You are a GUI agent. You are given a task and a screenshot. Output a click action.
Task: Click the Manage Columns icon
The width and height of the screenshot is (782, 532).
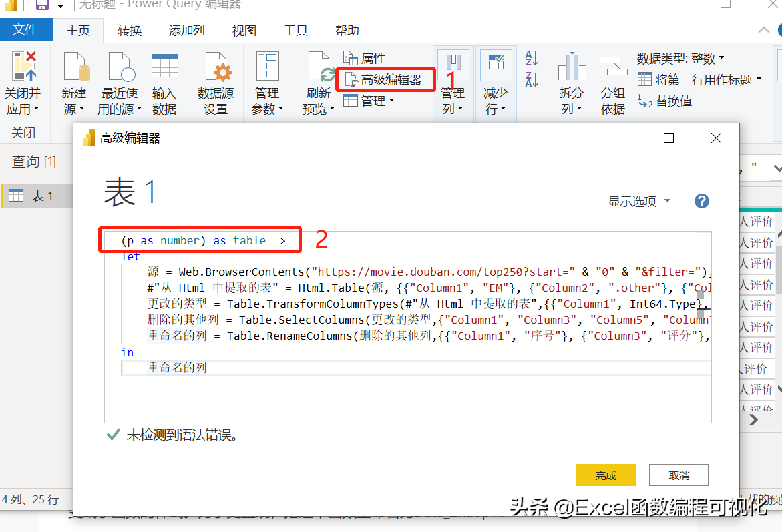click(453, 65)
